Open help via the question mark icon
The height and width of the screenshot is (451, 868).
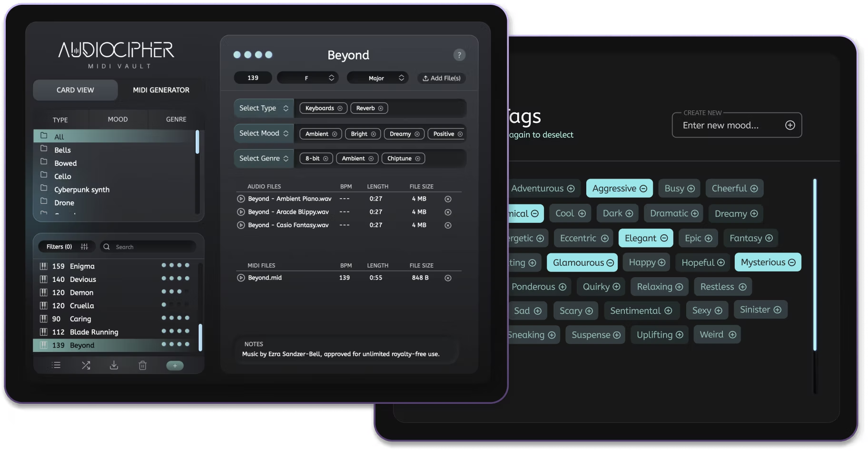pyautogui.click(x=459, y=55)
